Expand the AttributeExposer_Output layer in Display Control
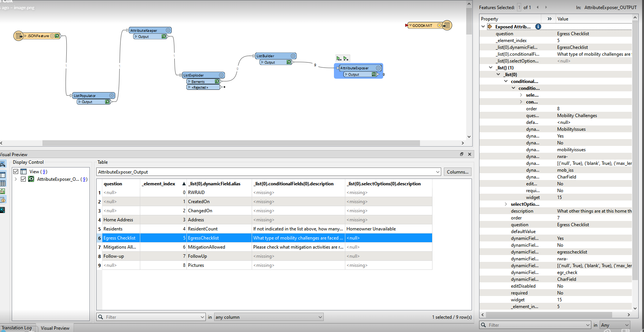644x332 pixels. (16, 179)
